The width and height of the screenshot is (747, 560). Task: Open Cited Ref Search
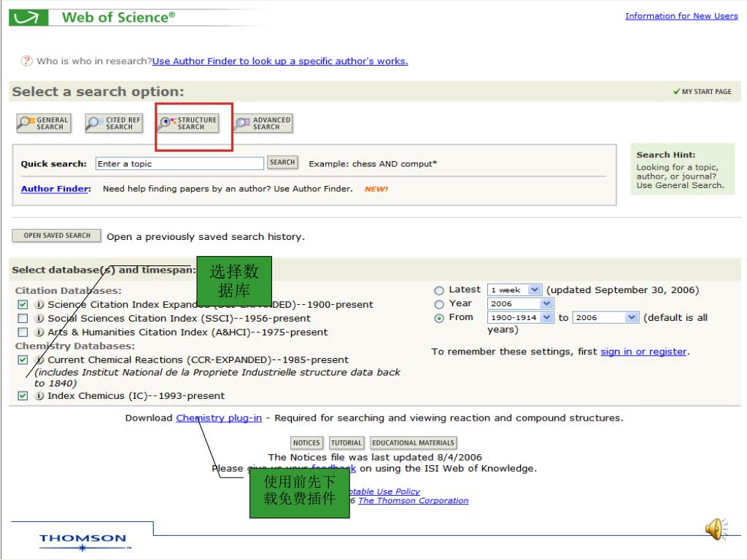(x=115, y=123)
